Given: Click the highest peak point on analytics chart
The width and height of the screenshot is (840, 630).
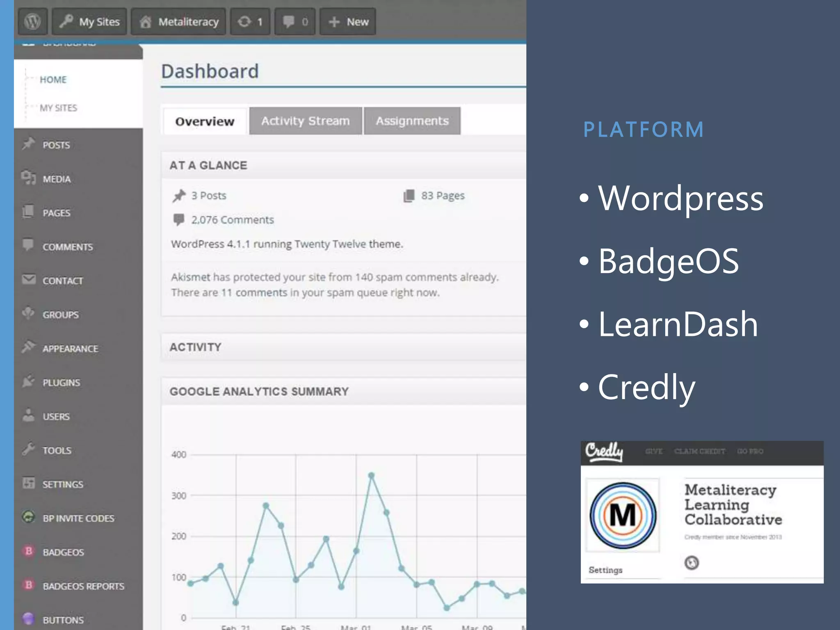Looking at the screenshot, I should 371,476.
